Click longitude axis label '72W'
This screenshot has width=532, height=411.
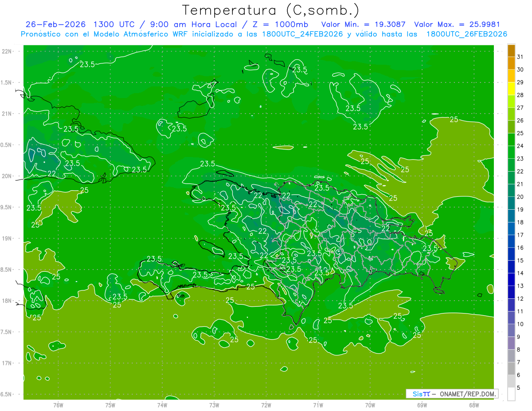(x=266, y=405)
